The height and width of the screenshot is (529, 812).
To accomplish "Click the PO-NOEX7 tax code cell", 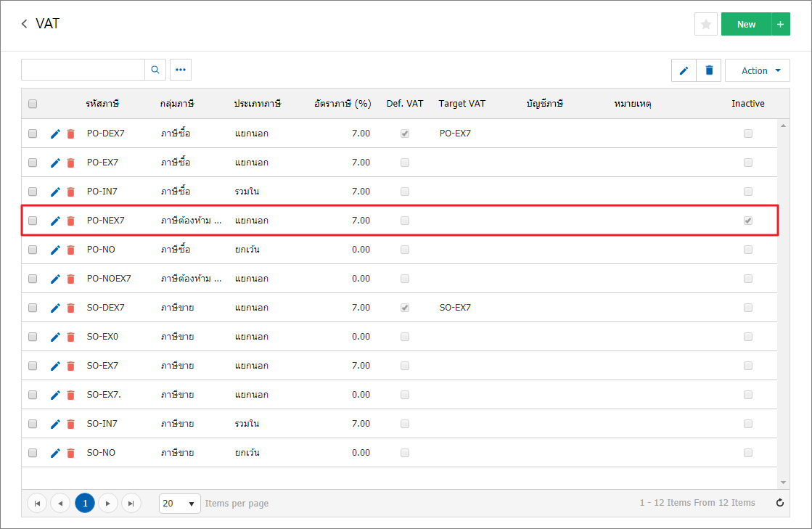I will click(109, 279).
